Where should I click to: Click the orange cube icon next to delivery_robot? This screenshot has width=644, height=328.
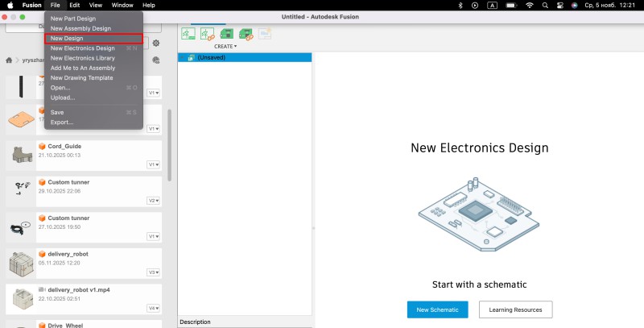tap(42, 254)
